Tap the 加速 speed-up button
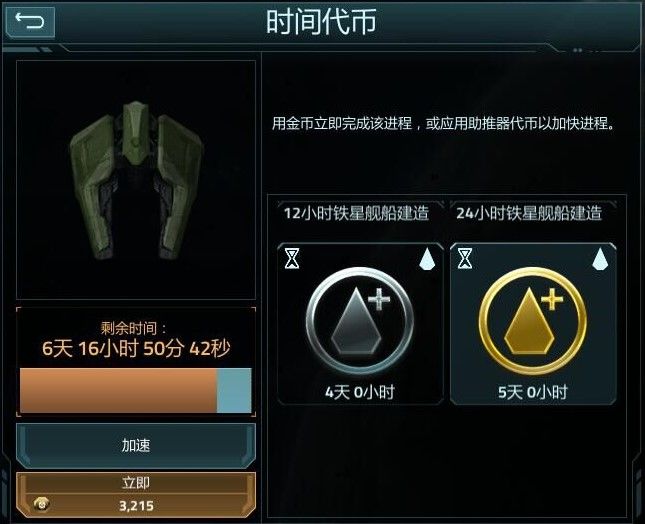The image size is (645, 524). pyautogui.click(x=136, y=446)
